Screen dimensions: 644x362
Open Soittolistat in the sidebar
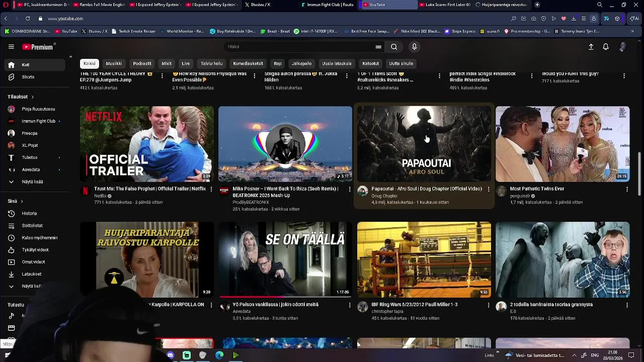pos(33,226)
